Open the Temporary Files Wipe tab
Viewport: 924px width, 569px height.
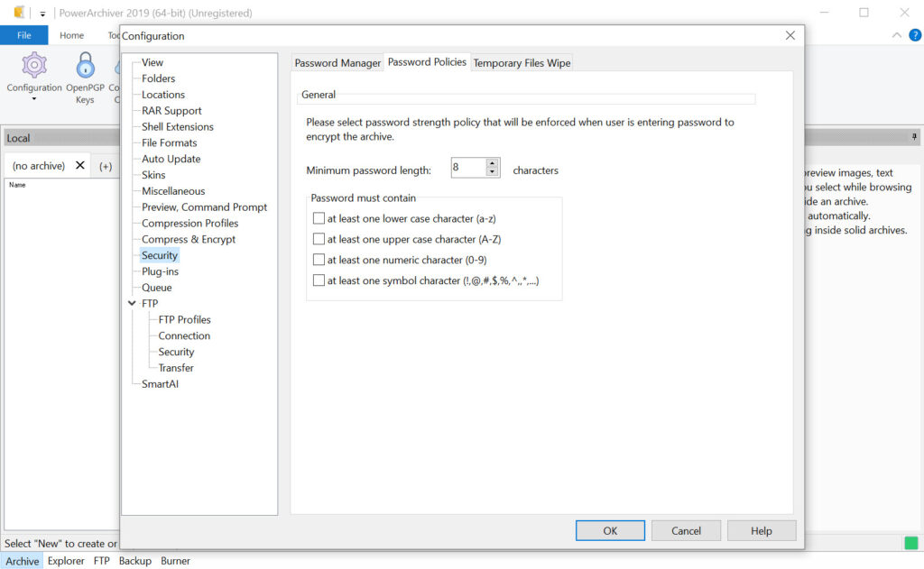pos(522,63)
